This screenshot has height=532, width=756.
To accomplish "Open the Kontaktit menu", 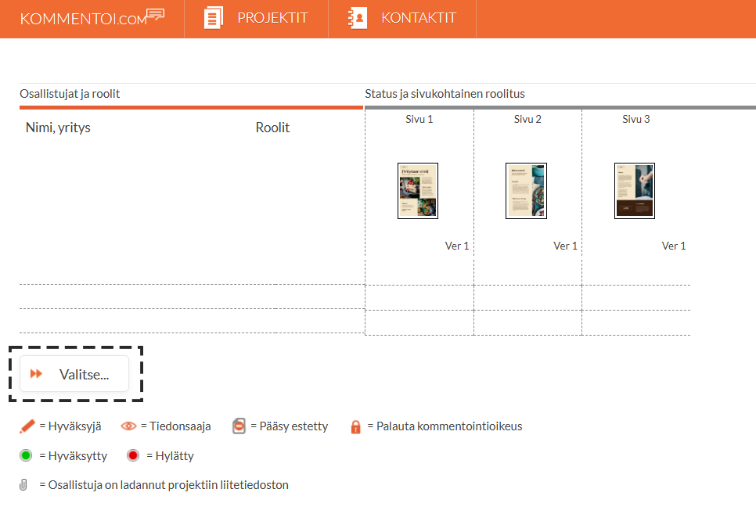I will 402,18.
